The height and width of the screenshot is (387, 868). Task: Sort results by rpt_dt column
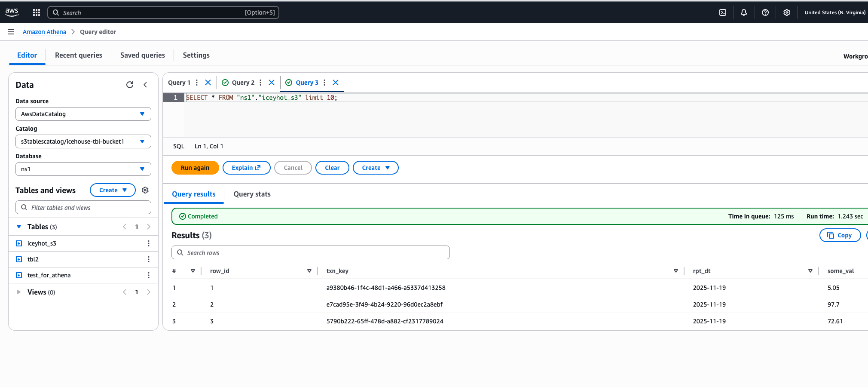click(x=810, y=271)
